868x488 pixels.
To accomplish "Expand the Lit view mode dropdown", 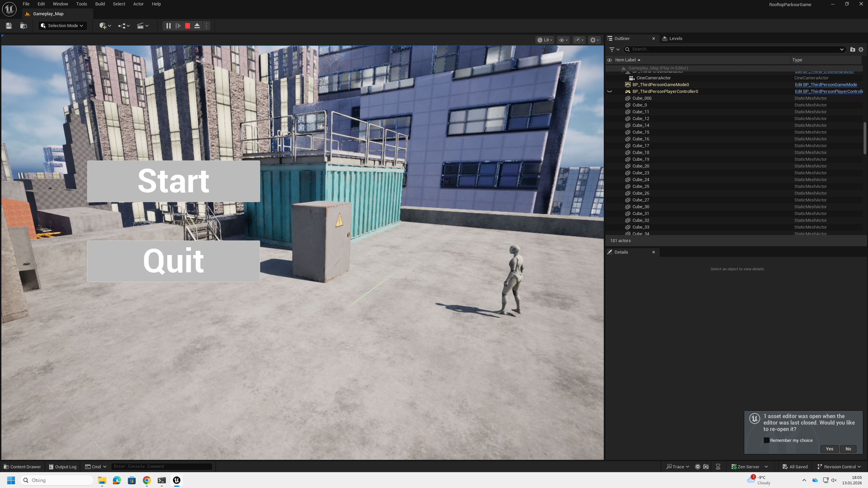I will point(545,40).
